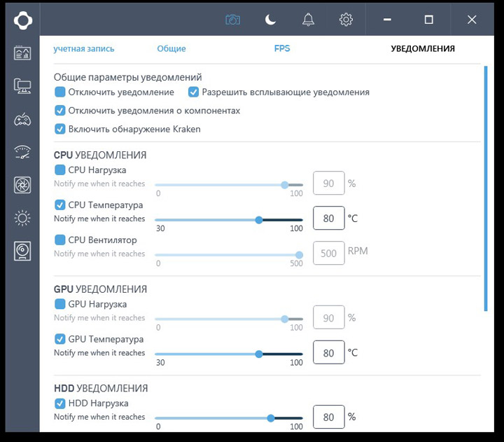Close the CAM window

point(472,20)
